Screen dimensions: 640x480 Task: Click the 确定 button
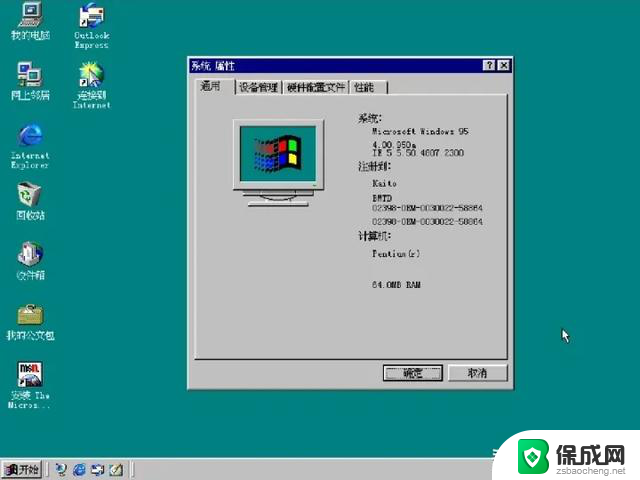tap(413, 373)
